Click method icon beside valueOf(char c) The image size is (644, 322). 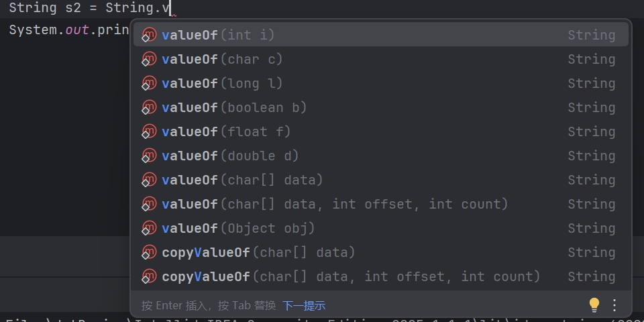149,59
